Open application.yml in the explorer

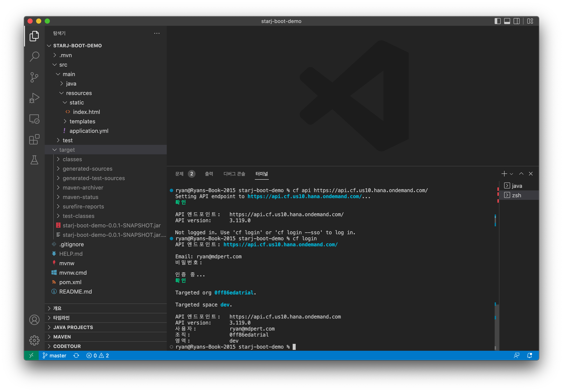(89, 131)
